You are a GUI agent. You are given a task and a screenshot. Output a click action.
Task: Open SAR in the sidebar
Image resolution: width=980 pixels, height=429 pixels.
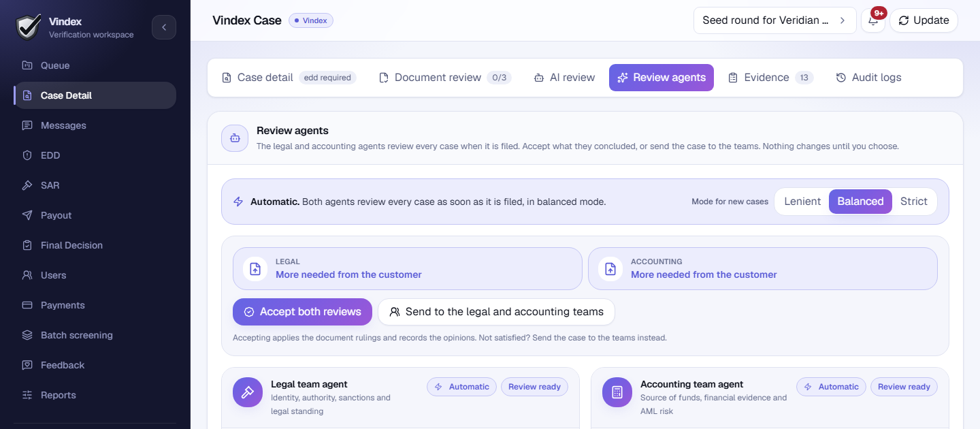[x=95, y=185]
